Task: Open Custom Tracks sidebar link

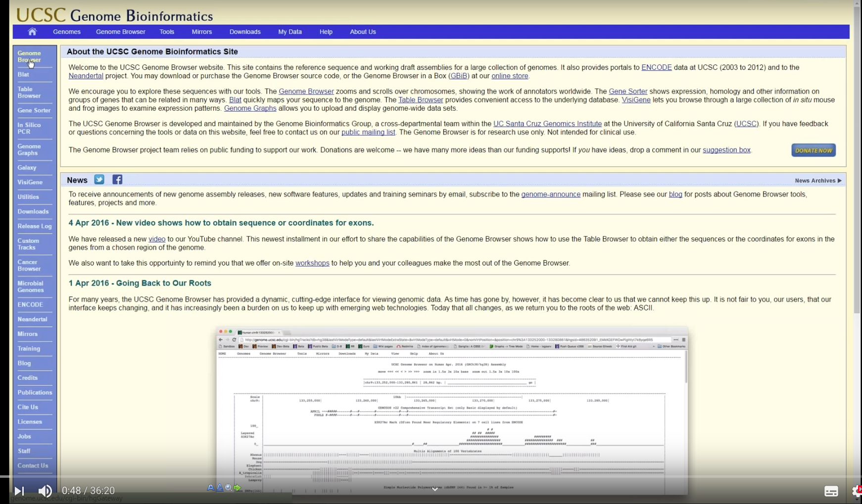Action: (28, 244)
